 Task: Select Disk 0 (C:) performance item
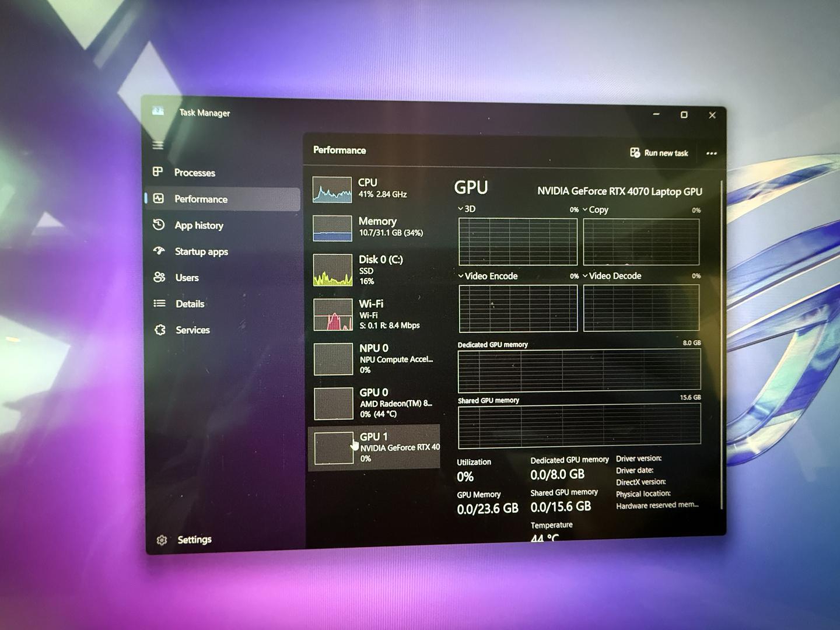point(375,269)
